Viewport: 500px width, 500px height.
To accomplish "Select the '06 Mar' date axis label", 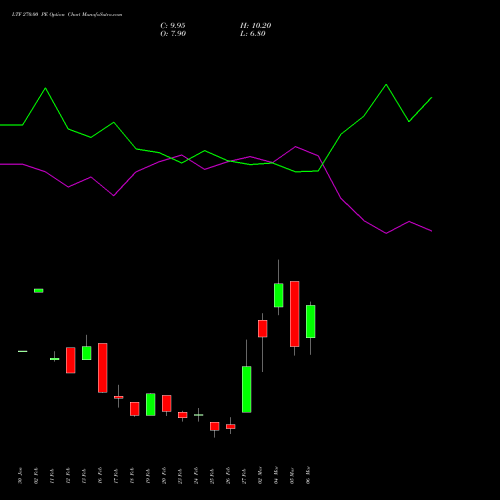I will tap(308, 476).
